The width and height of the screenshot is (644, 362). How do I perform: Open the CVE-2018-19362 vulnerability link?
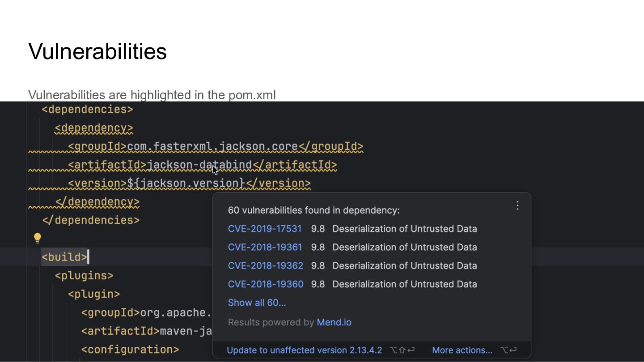pyautogui.click(x=265, y=265)
